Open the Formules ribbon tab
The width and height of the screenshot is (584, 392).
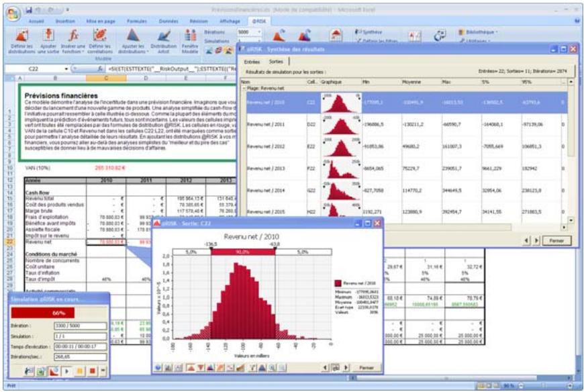[x=136, y=21]
